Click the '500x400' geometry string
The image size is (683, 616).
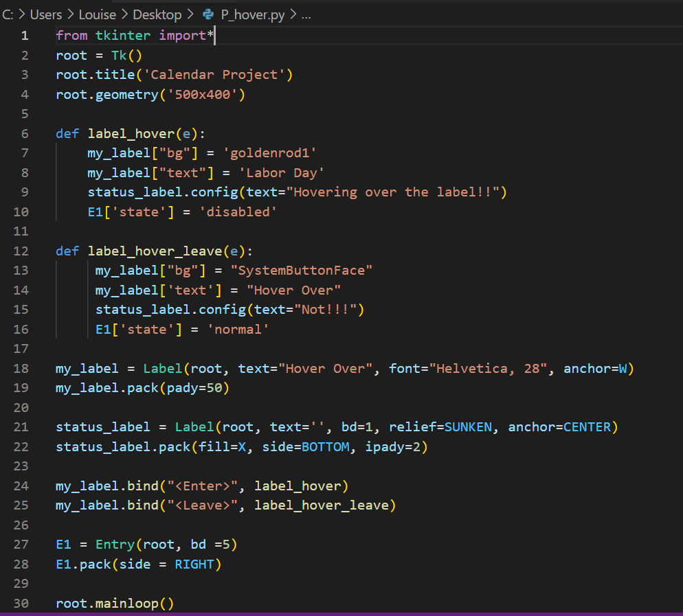pyautogui.click(x=202, y=95)
